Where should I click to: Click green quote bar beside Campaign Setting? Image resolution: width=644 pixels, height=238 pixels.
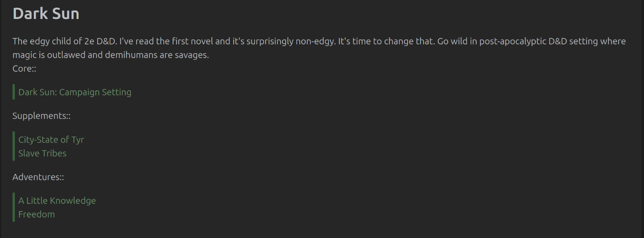point(14,92)
